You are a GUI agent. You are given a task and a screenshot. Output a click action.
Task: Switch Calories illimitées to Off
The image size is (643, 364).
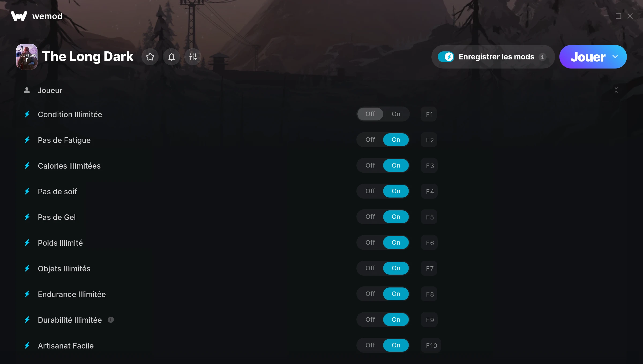(370, 165)
